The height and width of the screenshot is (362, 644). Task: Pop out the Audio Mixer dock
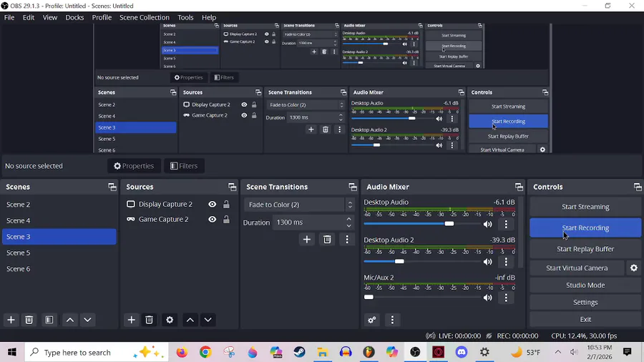519,187
